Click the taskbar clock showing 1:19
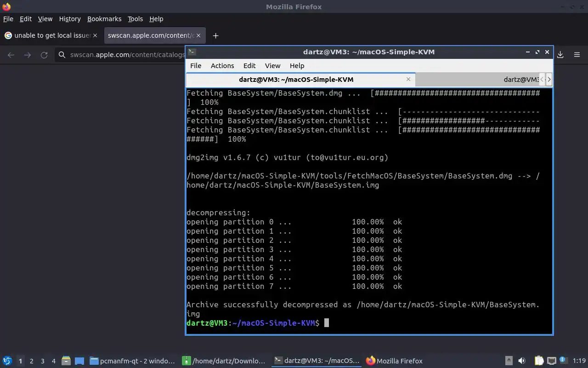588x368 pixels. point(579,361)
